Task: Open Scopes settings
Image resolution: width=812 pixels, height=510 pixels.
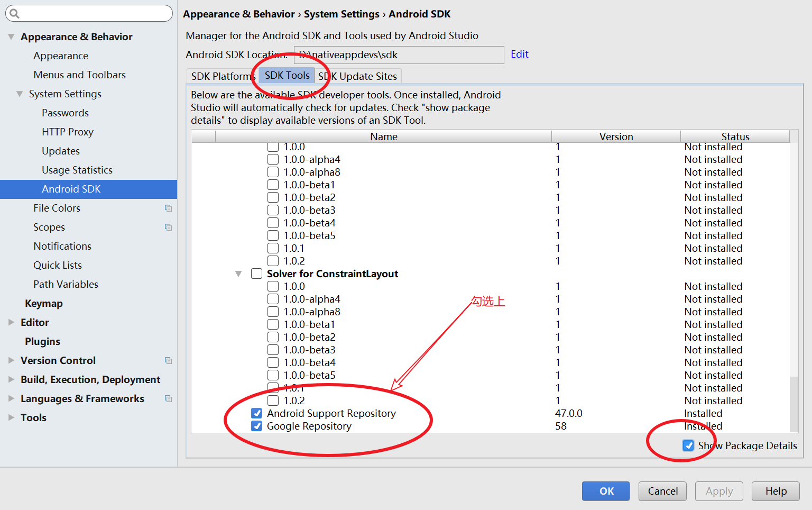Action: (x=49, y=227)
